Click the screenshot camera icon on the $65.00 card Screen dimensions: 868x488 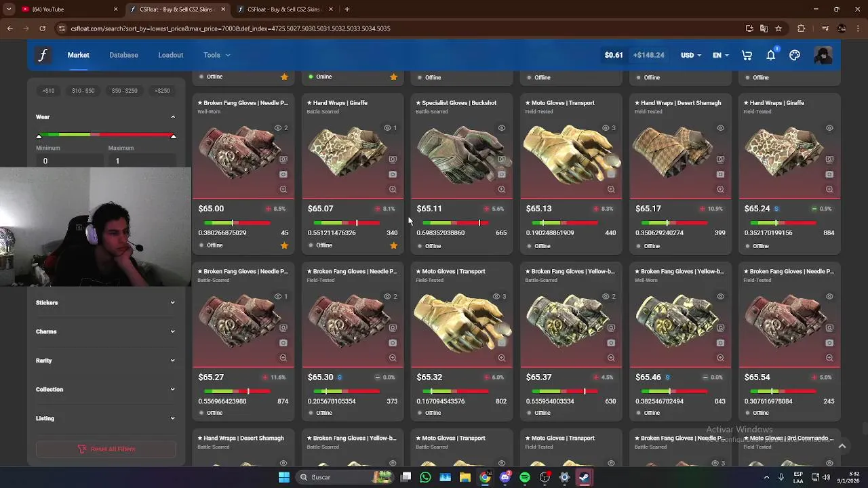click(283, 174)
